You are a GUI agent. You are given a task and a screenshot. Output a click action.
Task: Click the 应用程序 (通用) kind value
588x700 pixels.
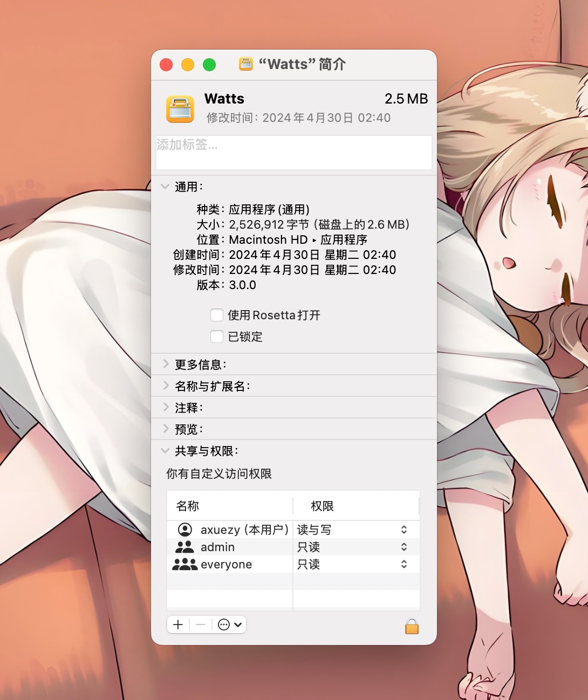(x=269, y=209)
